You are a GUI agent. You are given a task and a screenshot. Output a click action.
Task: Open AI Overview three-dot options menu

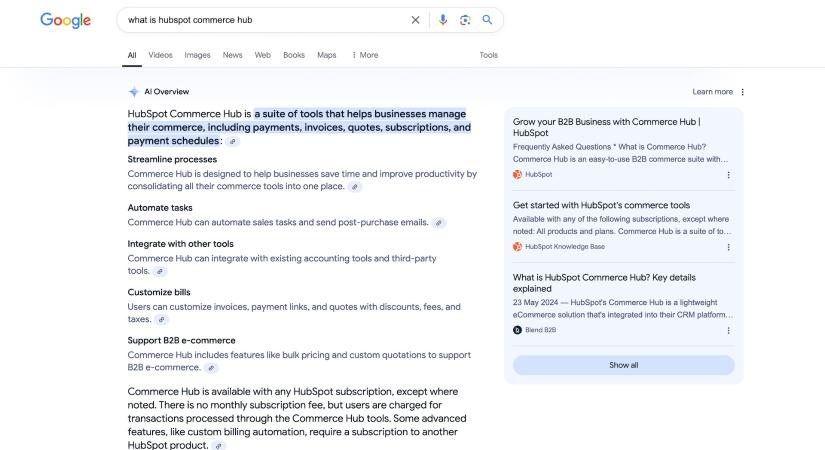742,92
